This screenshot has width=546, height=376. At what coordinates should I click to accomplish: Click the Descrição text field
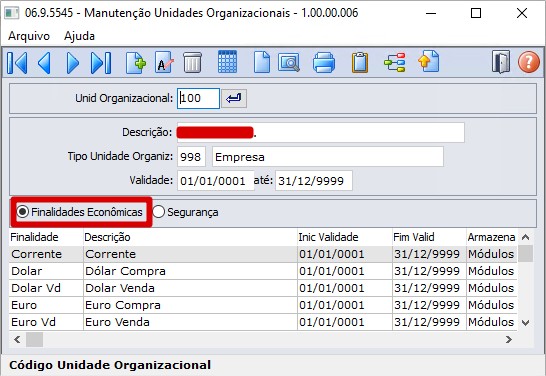(321, 132)
